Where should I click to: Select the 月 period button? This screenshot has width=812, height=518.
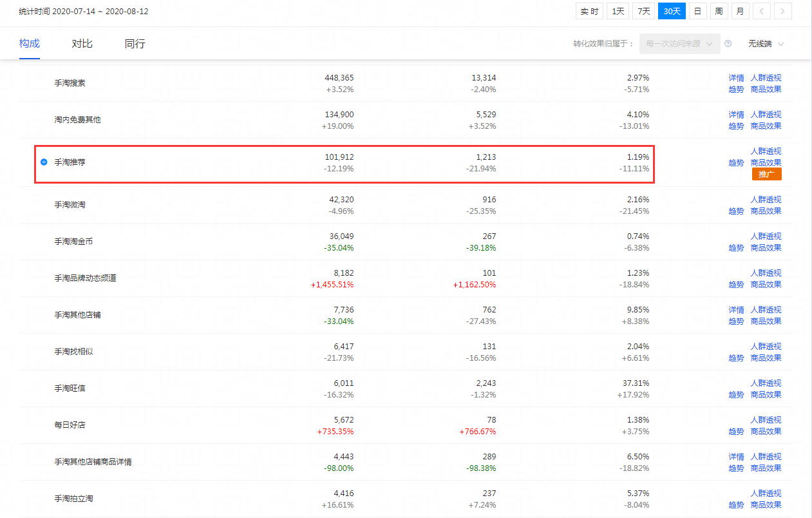coord(741,11)
